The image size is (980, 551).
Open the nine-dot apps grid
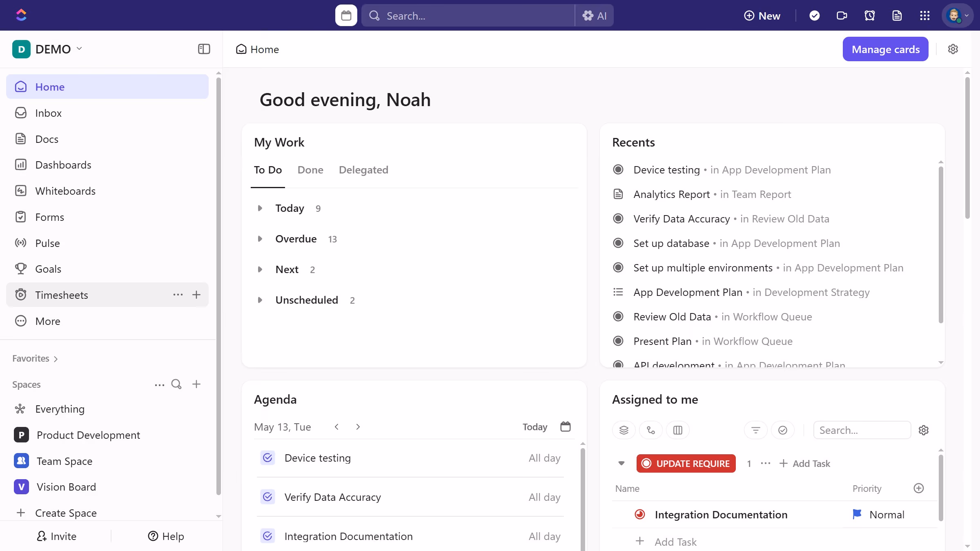coord(925,16)
